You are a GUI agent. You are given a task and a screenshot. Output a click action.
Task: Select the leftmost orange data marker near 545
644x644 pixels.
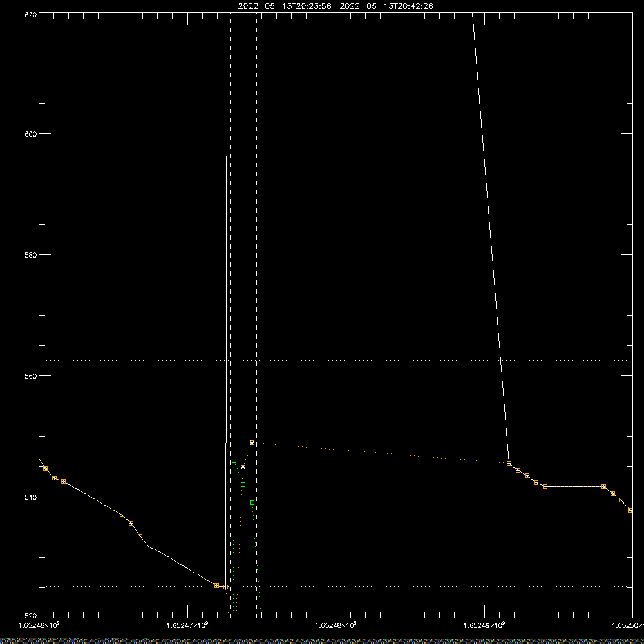click(x=46, y=469)
